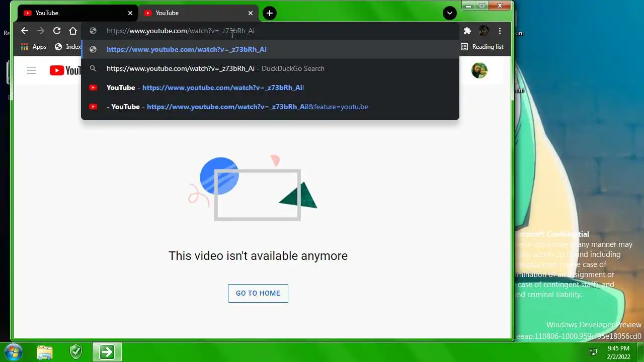The image size is (644, 362).
Task: Open the taskbar clock showing 9:45 PM
Action: [x=618, y=352]
